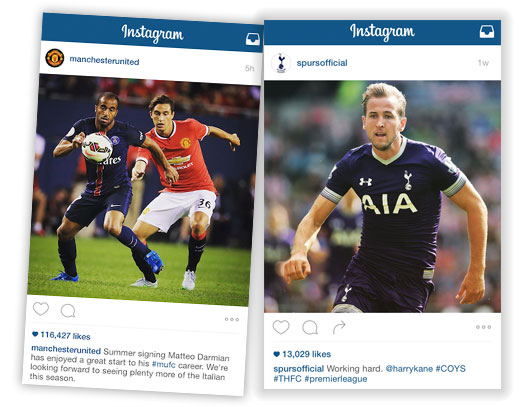The width and height of the screenshot is (526, 407).
Task: Open Manchester United crest profile picture
Action: pos(55,58)
